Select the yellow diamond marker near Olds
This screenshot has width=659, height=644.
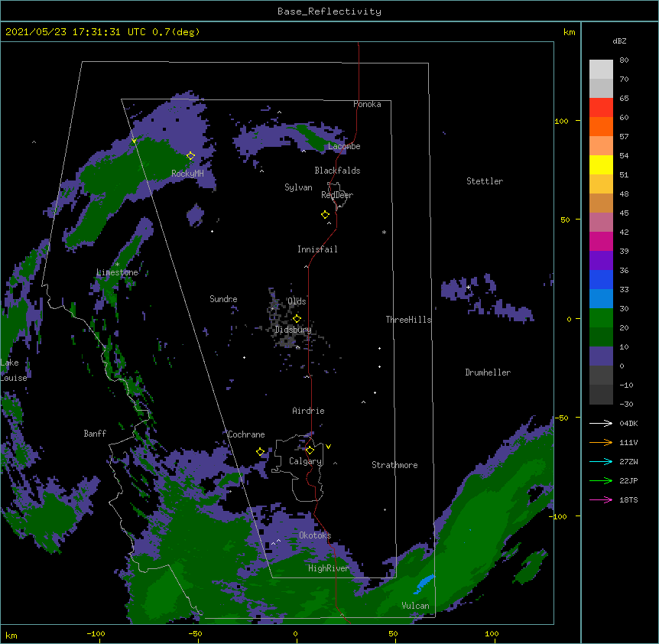coord(297,319)
